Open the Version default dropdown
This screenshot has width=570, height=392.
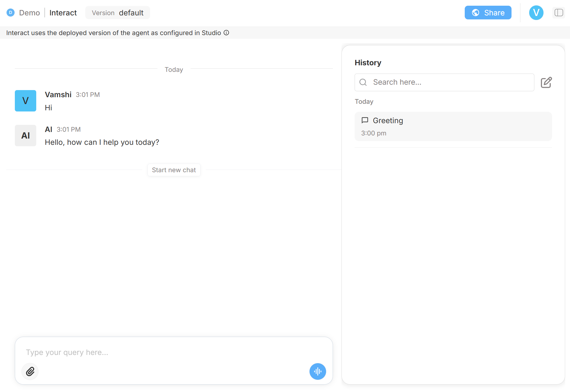[x=118, y=13]
